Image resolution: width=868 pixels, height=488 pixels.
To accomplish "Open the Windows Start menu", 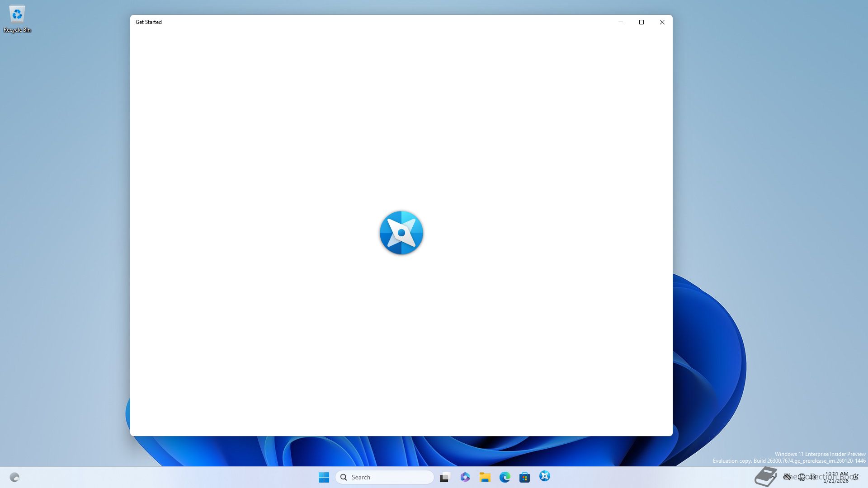I will click(x=324, y=477).
